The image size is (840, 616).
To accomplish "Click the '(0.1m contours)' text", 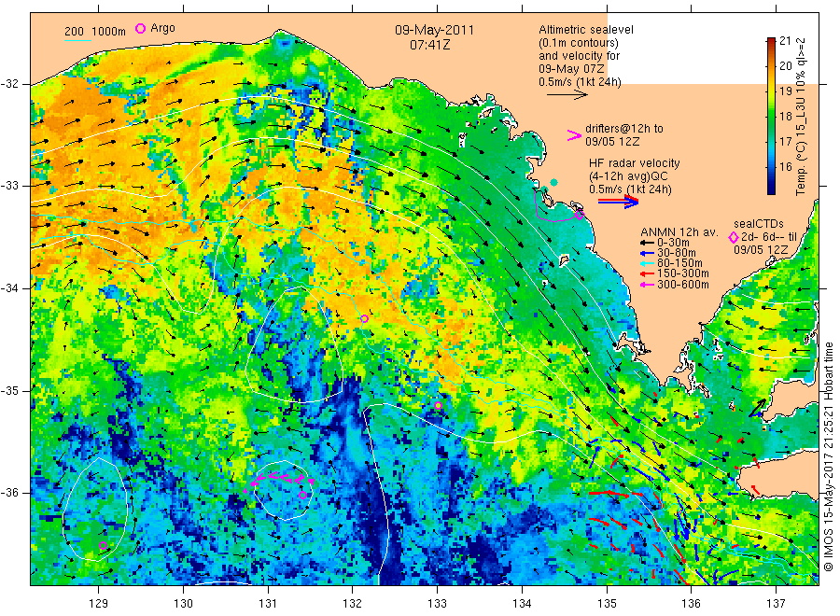I will click(x=579, y=43).
